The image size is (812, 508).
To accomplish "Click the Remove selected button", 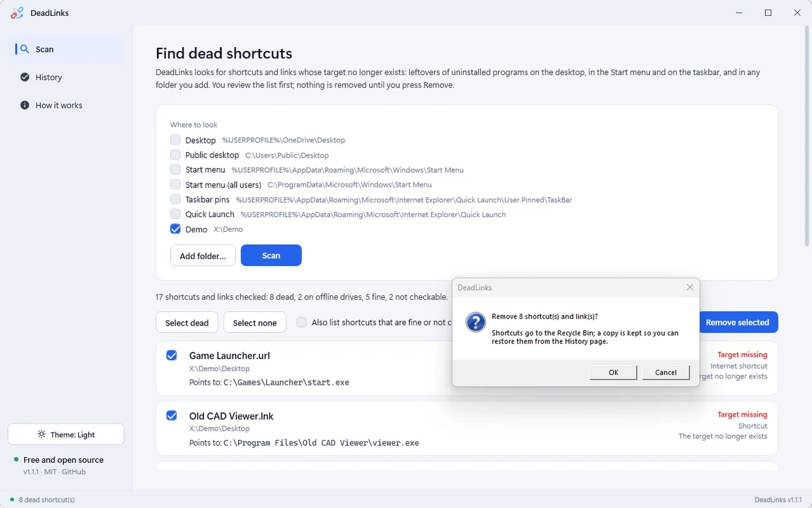I will [x=738, y=322].
